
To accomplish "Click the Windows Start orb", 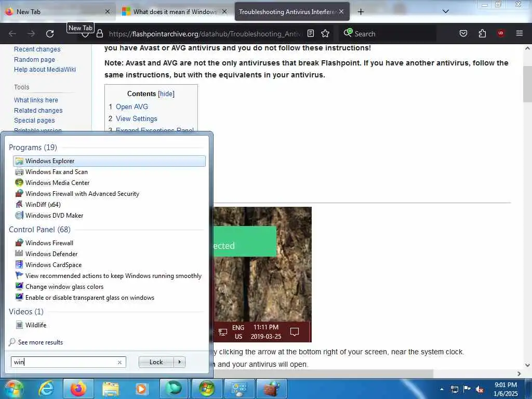I will [13, 389].
